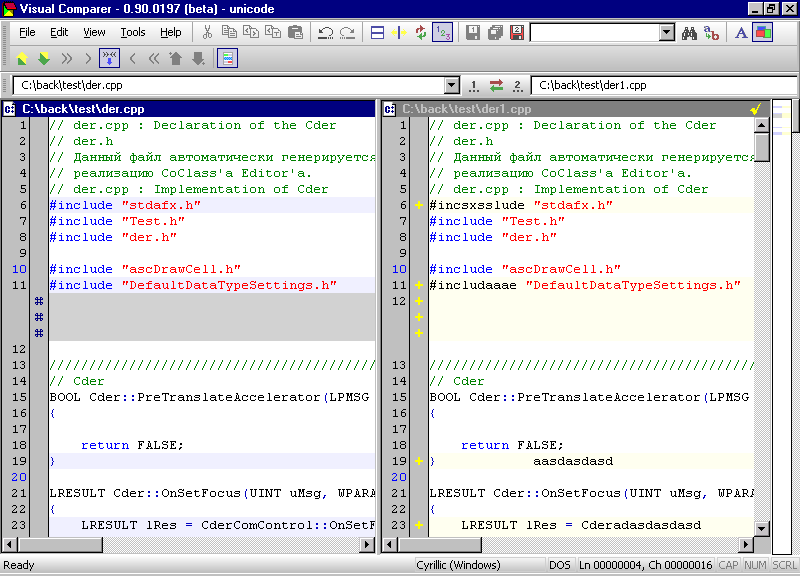Click the Paste clipboard icon
Viewport: 800px width, 576px height.
click(295, 32)
